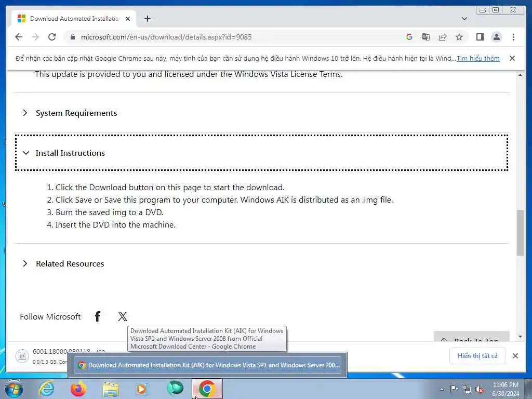Click the forward navigation arrow
The width and height of the screenshot is (532, 399).
click(35, 37)
